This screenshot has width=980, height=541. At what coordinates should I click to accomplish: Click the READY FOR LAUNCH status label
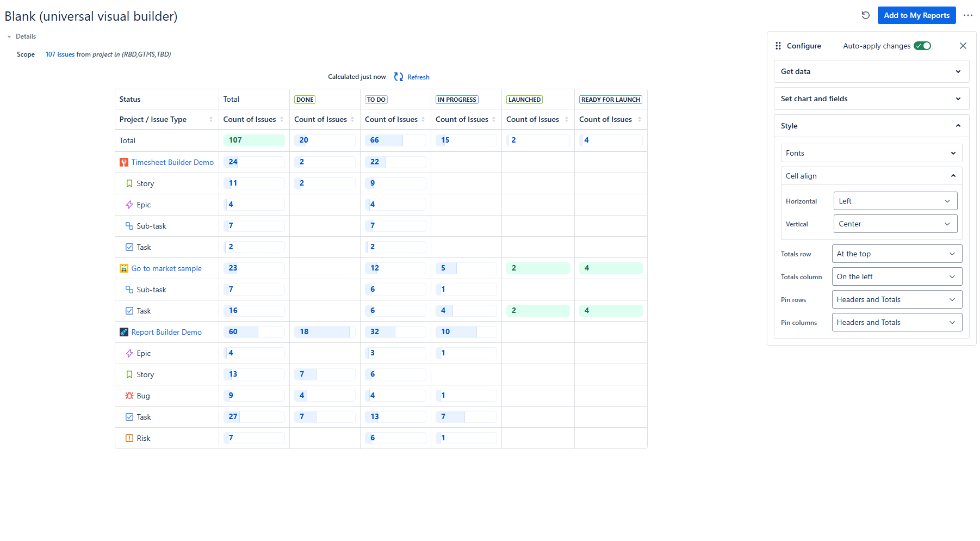(x=611, y=100)
